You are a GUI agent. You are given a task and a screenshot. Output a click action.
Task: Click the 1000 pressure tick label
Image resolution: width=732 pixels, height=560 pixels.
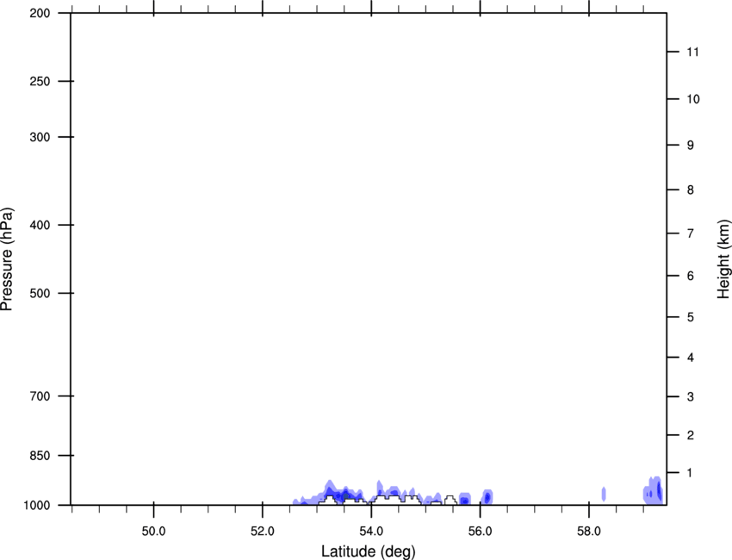point(37,505)
